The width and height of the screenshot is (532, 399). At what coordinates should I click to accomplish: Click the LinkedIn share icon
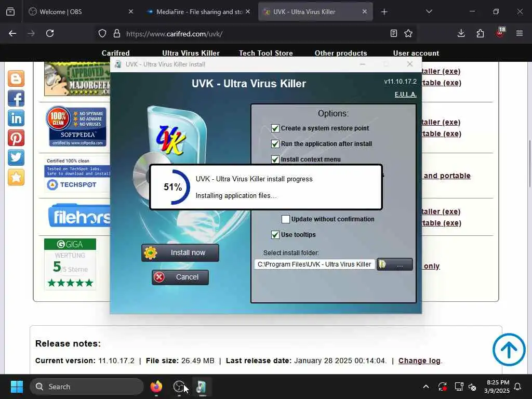pos(16,118)
